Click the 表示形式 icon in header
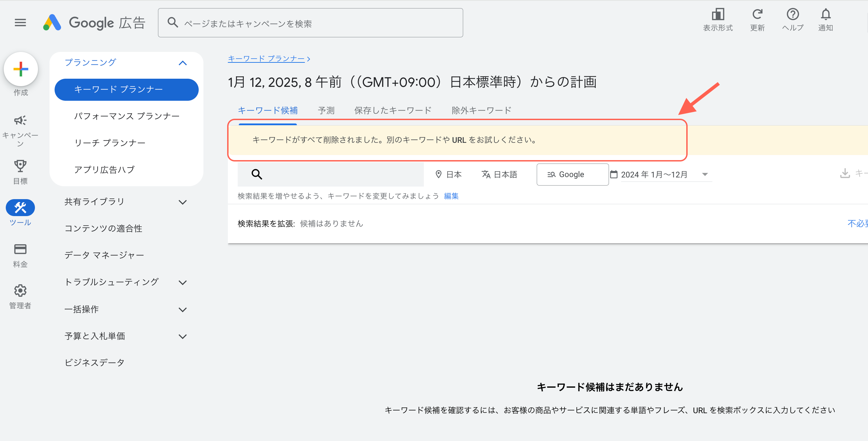The image size is (868, 441). [718, 15]
